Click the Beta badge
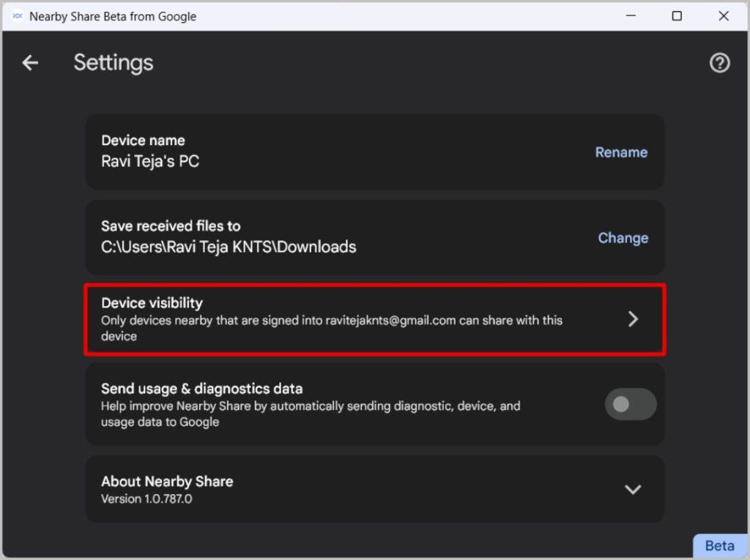The width and height of the screenshot is (750, 560). click(719, 545)
